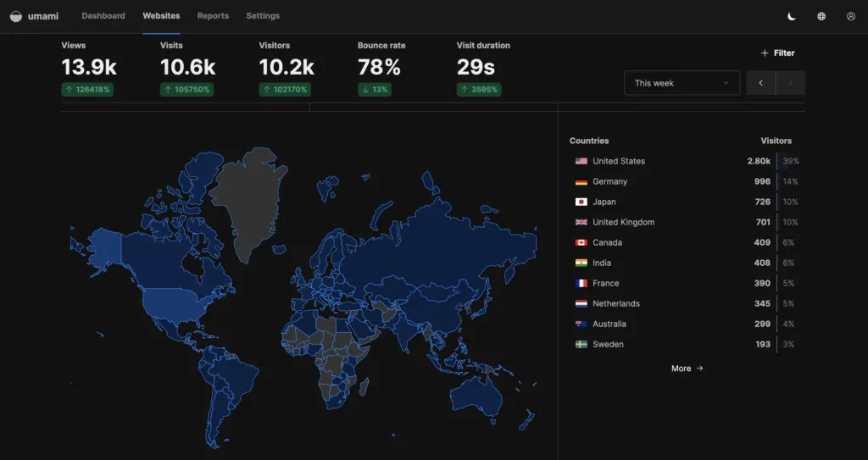868x460 pixels.
Task: Toggle dark mode with moon icon
Action: point(792,16)
